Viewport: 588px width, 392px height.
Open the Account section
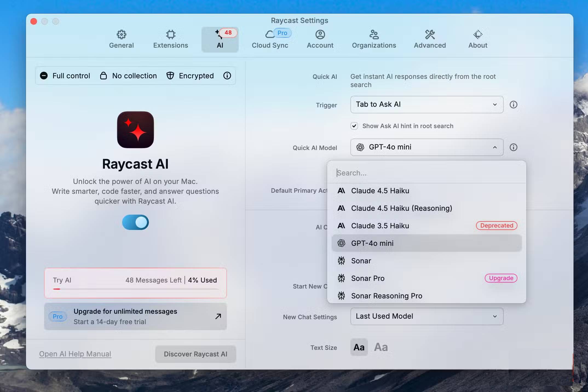pos(320,39)
